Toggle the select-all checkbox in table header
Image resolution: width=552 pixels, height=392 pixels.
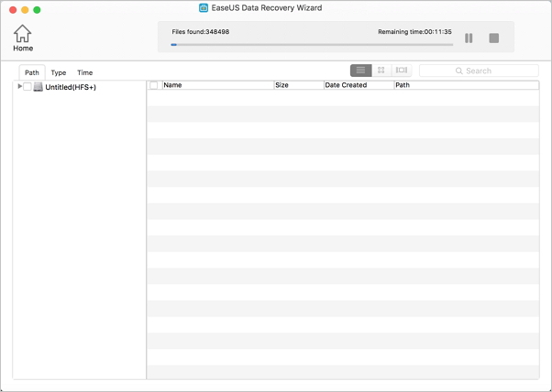pos(154,85)
